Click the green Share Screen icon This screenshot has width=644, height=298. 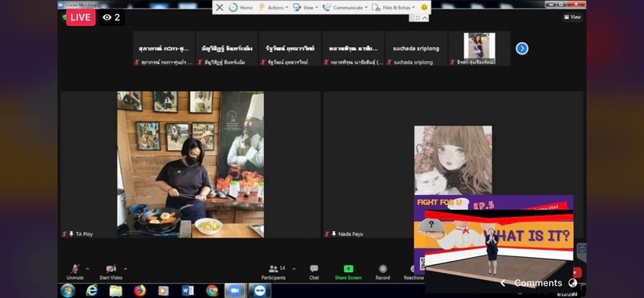point(348,269)
